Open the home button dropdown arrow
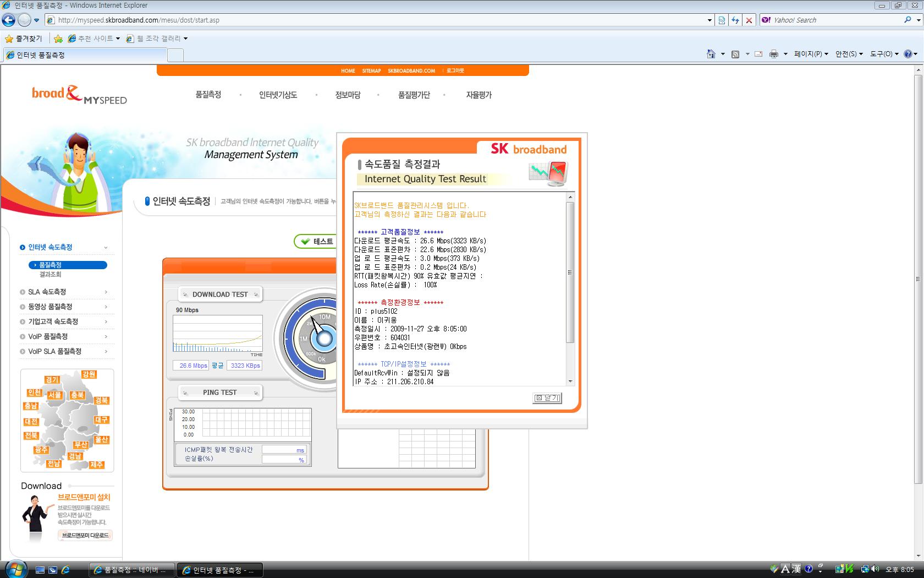This screenshot has height=578, width=924. [x=723, y=54]
